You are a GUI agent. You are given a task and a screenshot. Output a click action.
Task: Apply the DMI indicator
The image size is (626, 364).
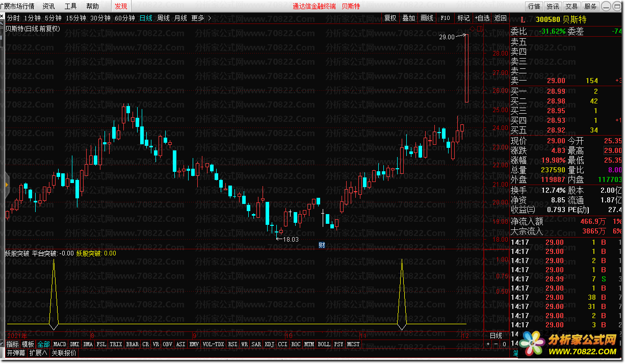pyautogui.click(x=74, y=344)
